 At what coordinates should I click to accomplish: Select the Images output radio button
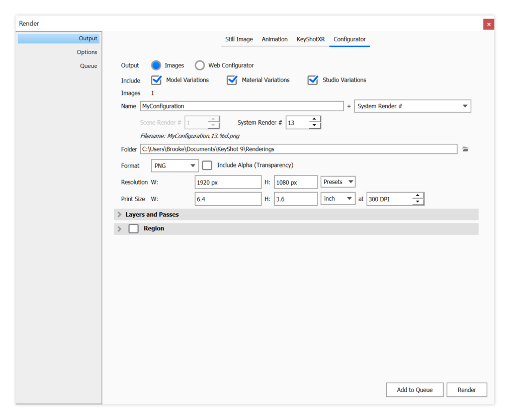156,65
